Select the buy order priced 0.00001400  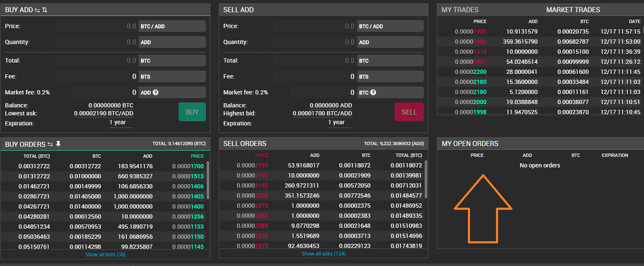(104, 206)
